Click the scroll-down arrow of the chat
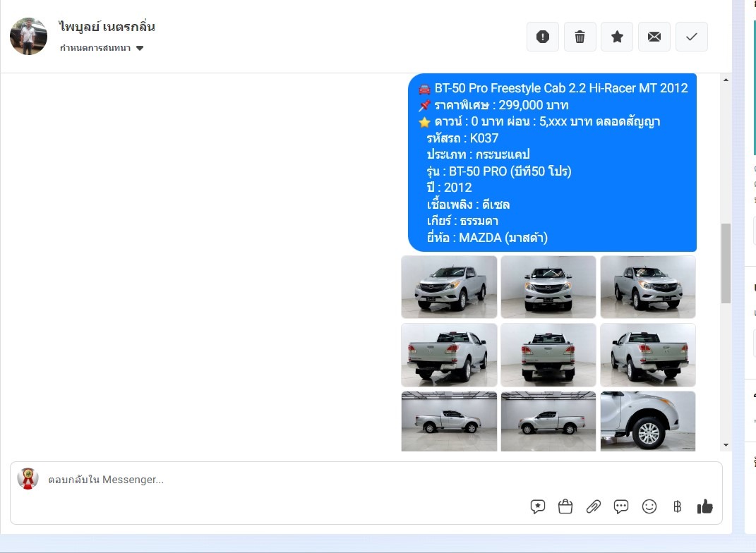 tap(726, 446)
